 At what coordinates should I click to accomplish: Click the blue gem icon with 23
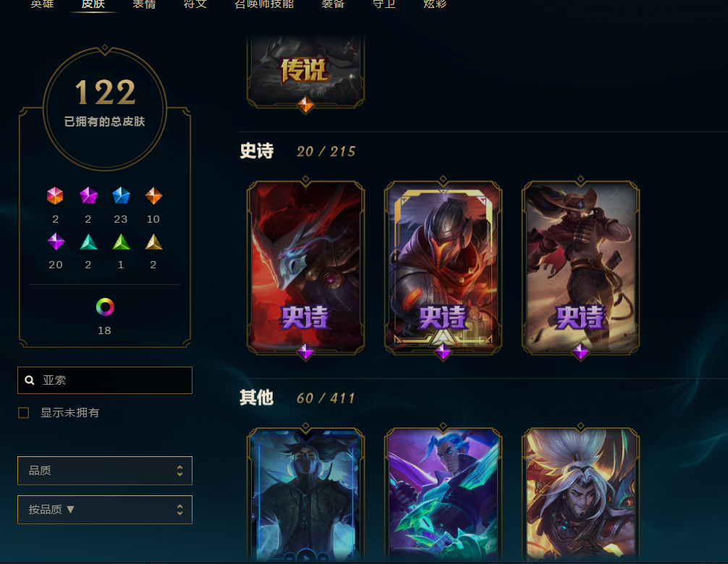pyautogui.click(x=121, y=196)
